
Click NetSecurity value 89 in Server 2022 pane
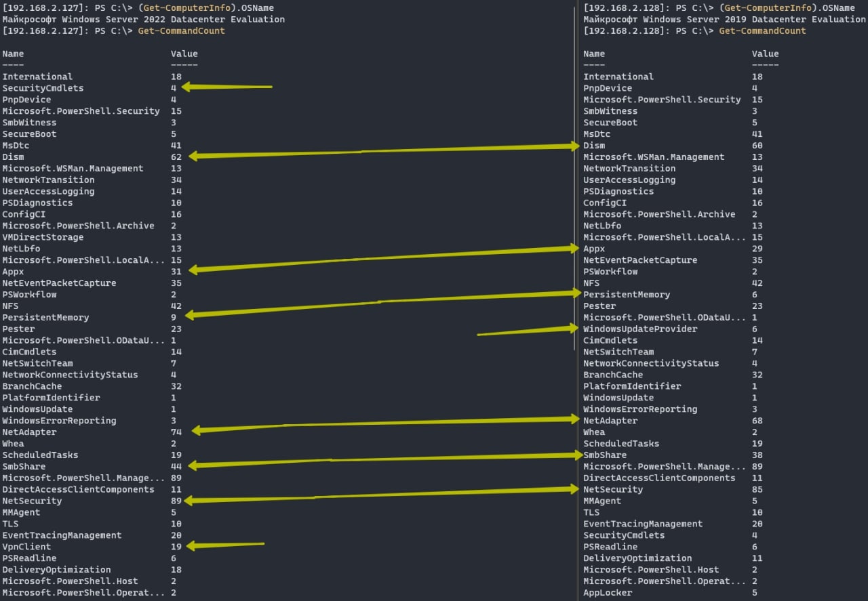pyautogui.click(x=176, y=501)
